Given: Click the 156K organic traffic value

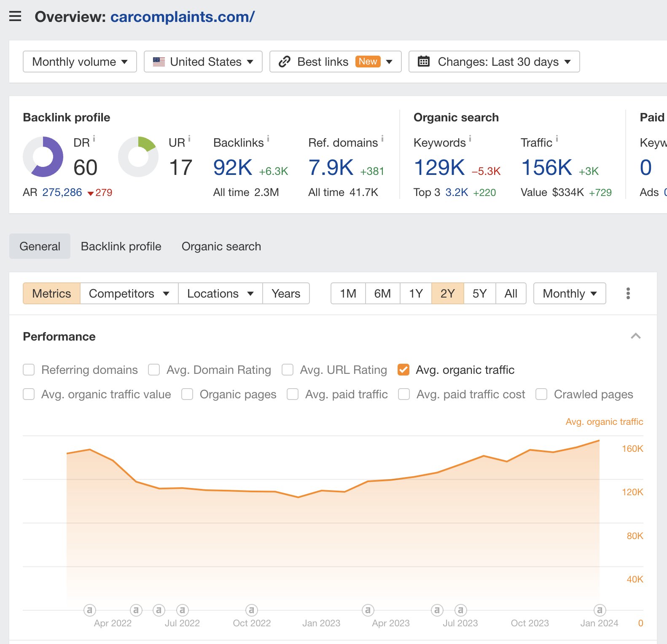Looking at the screenshot, I should [x=547, y=167].
